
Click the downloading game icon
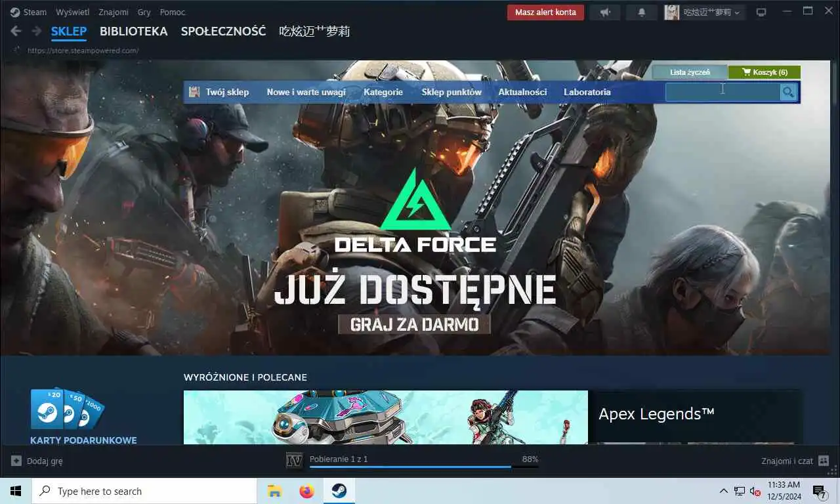295,461
